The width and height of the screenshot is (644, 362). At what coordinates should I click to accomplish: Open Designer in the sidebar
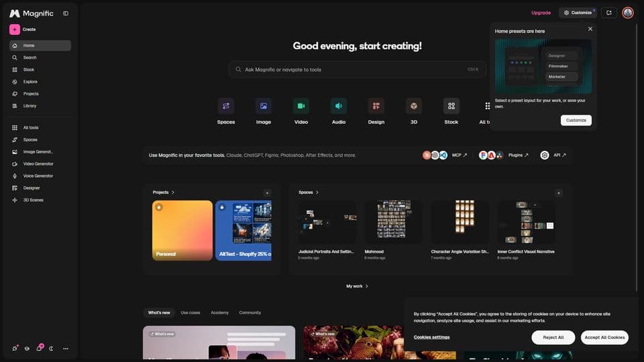[x=40, y=188]
